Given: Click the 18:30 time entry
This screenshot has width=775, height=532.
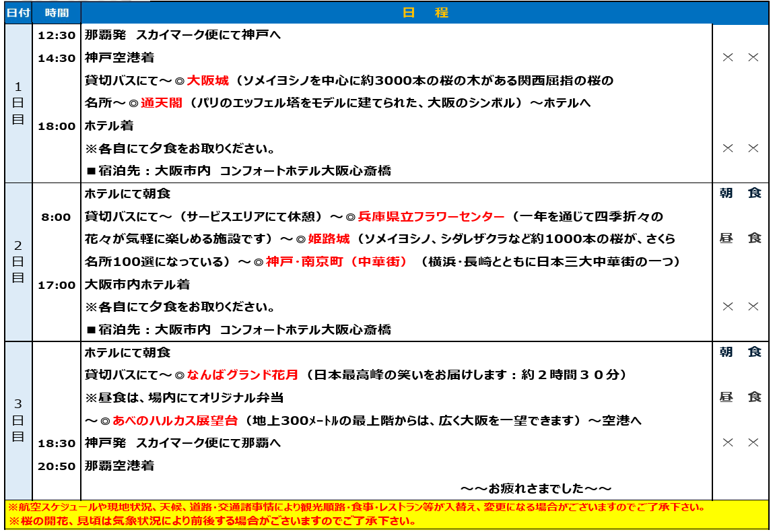Looking at the screenshot, I should [57, 443].
